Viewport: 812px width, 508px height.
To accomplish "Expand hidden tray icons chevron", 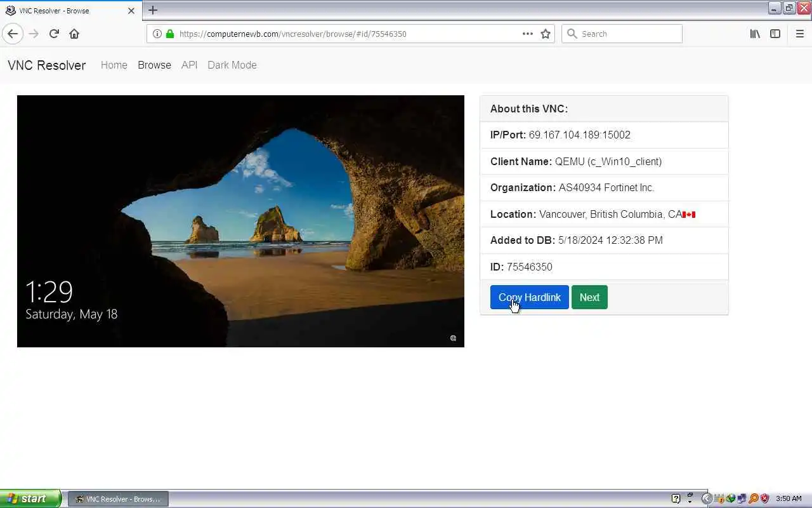I will pos(707,499).
